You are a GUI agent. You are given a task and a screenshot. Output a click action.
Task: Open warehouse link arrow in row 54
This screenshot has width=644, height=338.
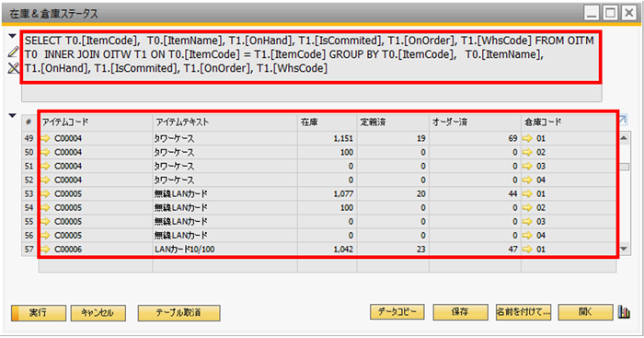point(527,207)
